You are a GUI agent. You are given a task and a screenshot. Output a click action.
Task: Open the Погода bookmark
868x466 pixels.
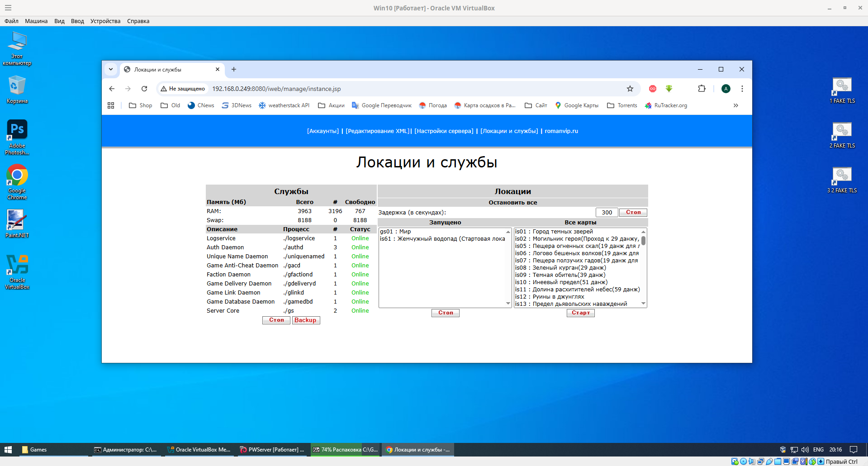pyautogui.click(x=432, y=105)
